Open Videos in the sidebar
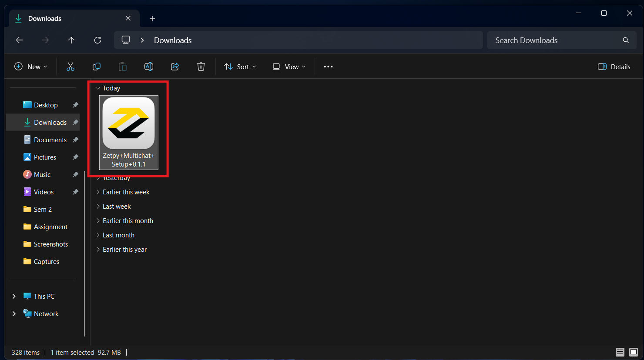The height and width of the screenshot is (360, 644). click(x=43, y=192)
